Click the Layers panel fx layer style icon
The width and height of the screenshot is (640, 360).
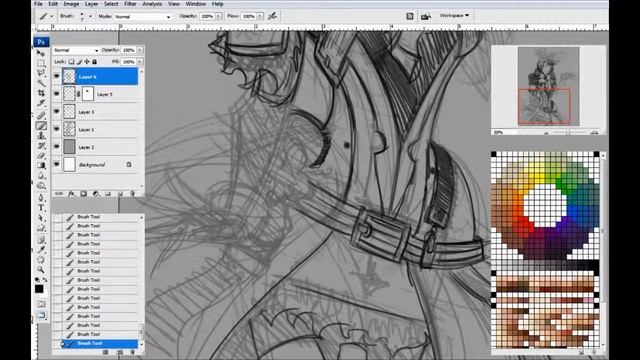pyautogui.click(x=71, y=193)
